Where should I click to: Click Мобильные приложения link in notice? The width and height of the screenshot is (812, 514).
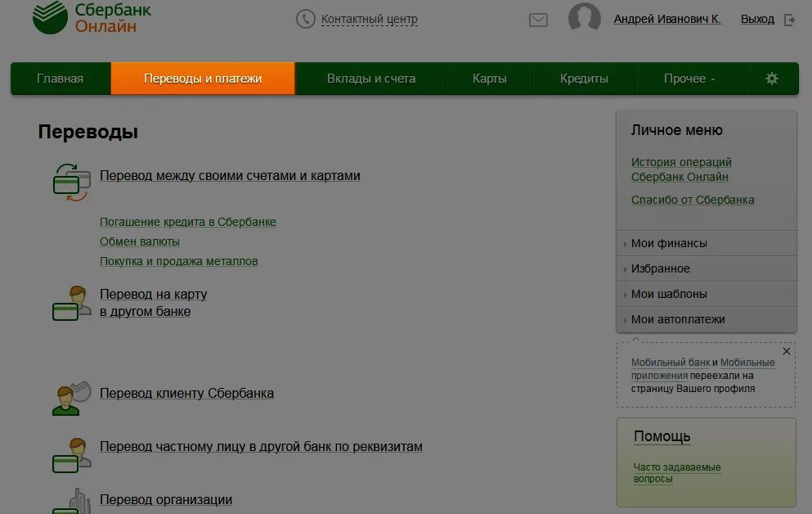pos(702,369)
